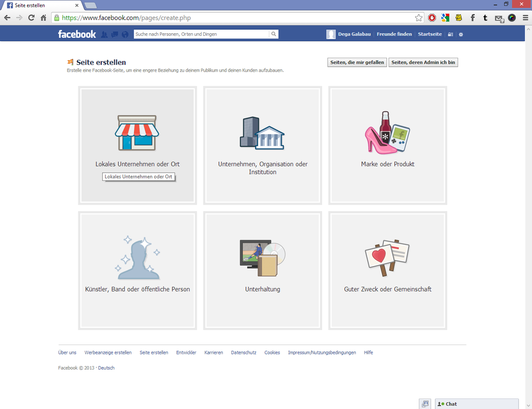Screen dimensions: 532x409
Task: Open the Datenschutz footer link
Action: [244, 353]
